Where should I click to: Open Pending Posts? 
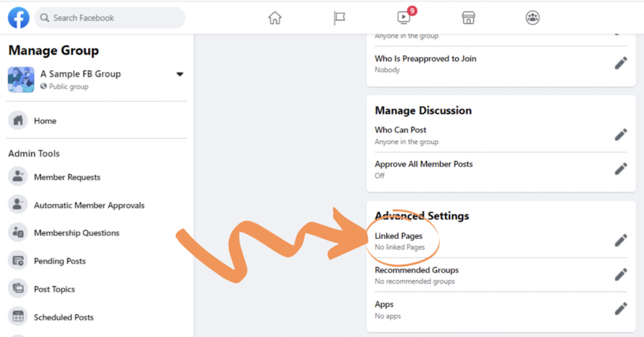coord(60,261)
